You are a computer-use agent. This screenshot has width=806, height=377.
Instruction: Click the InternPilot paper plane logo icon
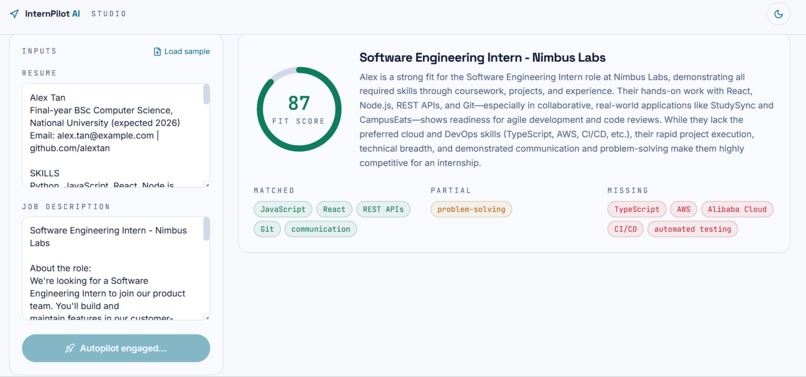pyautogui.click(x=14, y=14)
